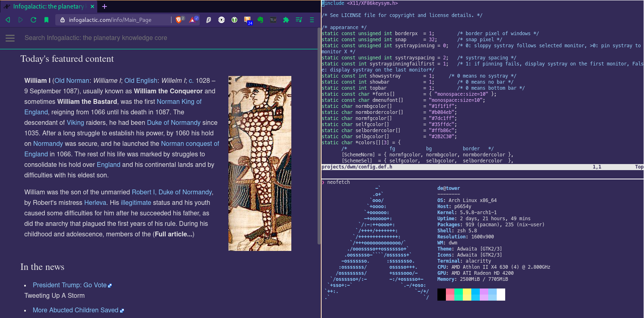Open the Duke of Normandy link
This screenshot has width=644, height=318.
coord(174,123)
